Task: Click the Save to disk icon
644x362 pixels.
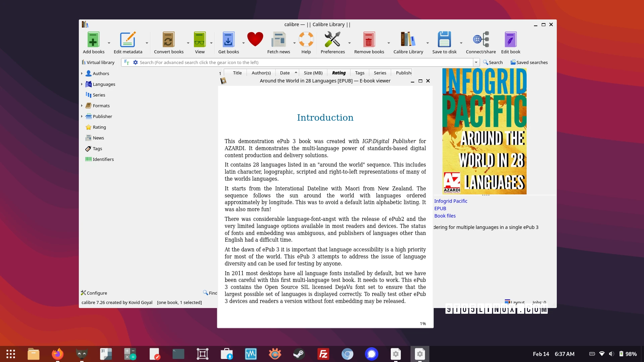Action: 444,40
